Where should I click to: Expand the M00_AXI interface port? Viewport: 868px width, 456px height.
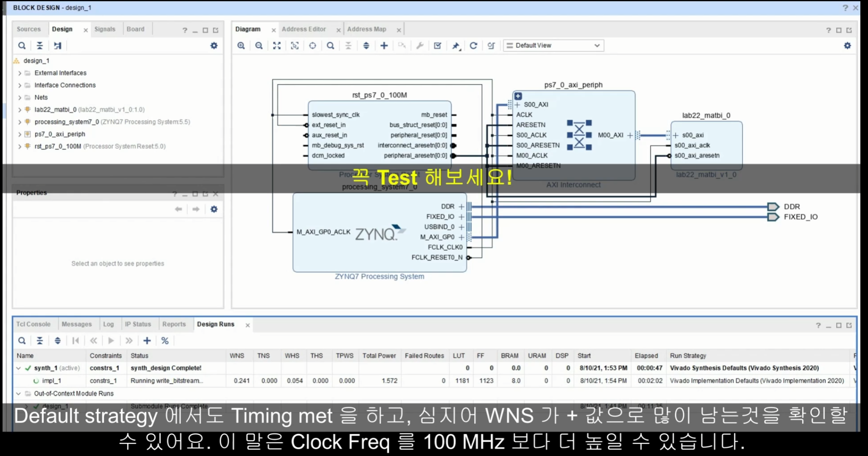tap(630, 135)
